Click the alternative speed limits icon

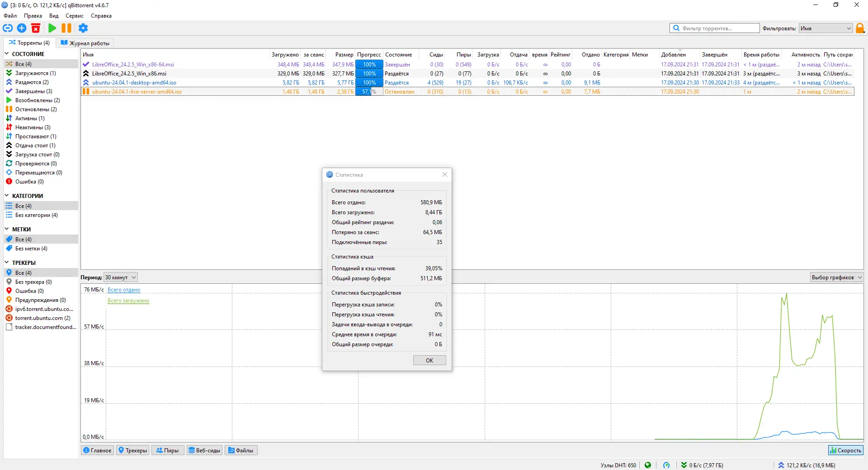point(666,465)
